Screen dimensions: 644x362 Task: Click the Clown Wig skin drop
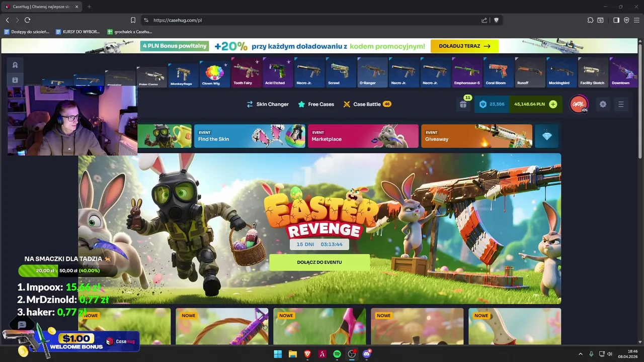click(214, 74)
